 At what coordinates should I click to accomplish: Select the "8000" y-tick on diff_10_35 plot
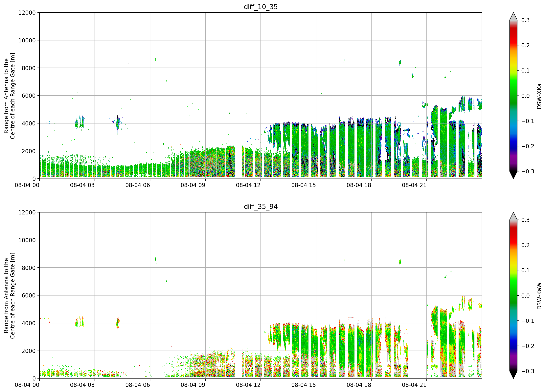29,68
